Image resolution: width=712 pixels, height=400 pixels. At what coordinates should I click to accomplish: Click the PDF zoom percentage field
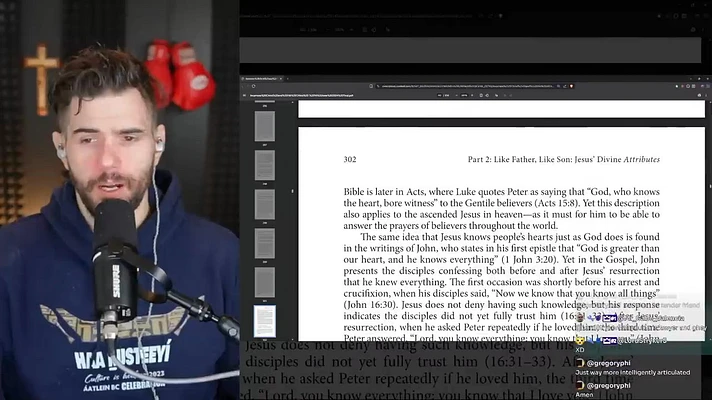(464, 95)
